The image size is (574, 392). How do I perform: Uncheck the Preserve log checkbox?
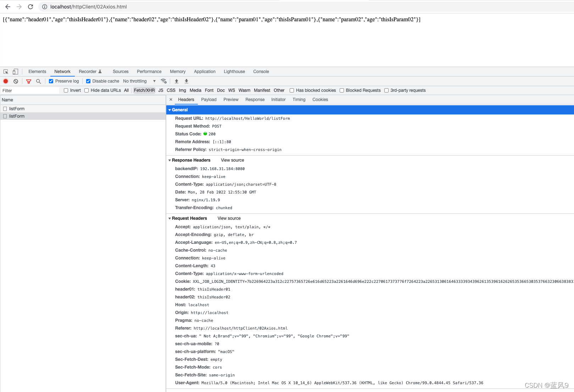[51, 81]
